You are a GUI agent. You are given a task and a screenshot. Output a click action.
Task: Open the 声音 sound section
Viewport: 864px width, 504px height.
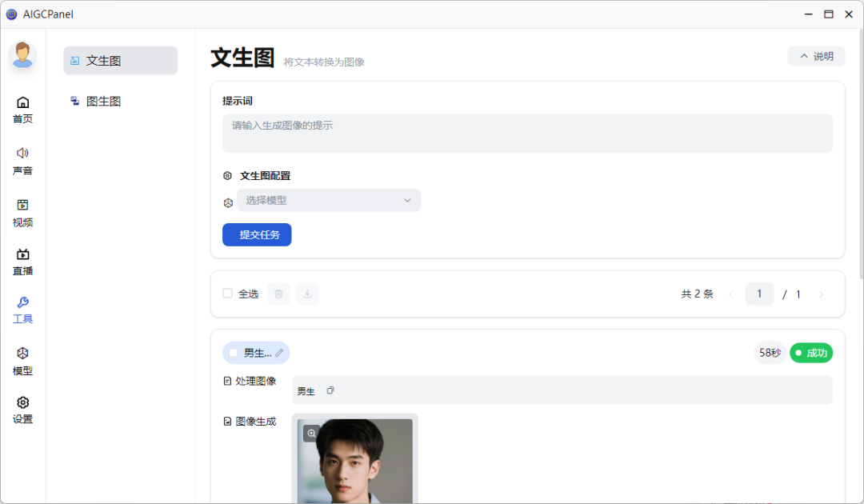click(x=22, y=160)
